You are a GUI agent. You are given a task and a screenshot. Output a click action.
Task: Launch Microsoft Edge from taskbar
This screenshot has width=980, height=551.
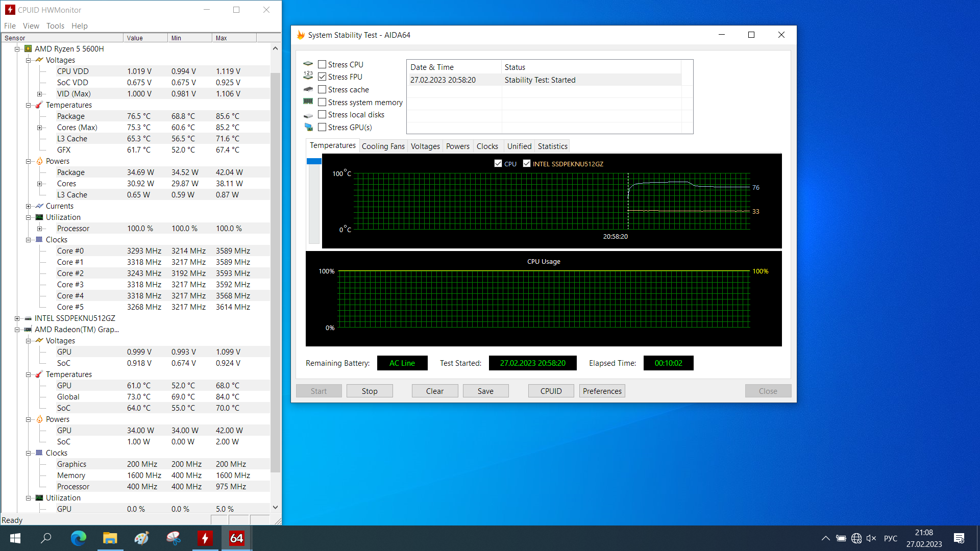[x=78, y=538]
